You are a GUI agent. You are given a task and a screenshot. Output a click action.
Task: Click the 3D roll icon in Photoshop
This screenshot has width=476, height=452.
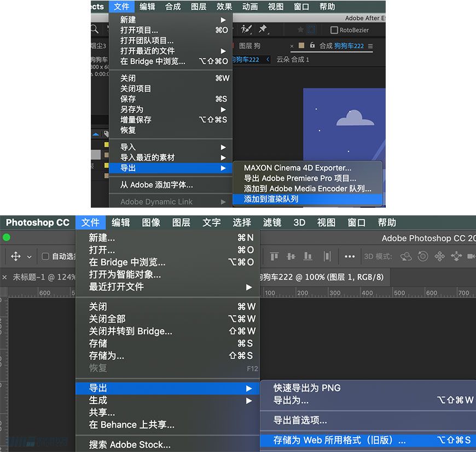(423, 256)
